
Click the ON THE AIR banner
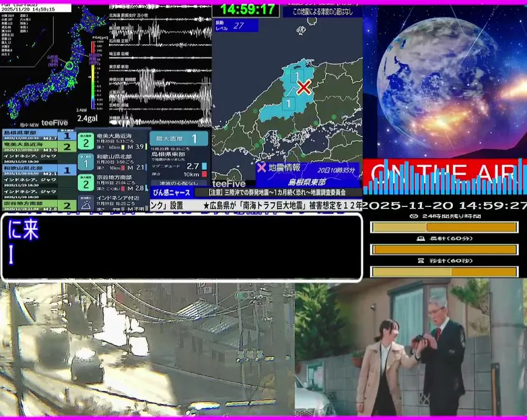(x=445, y=176)
